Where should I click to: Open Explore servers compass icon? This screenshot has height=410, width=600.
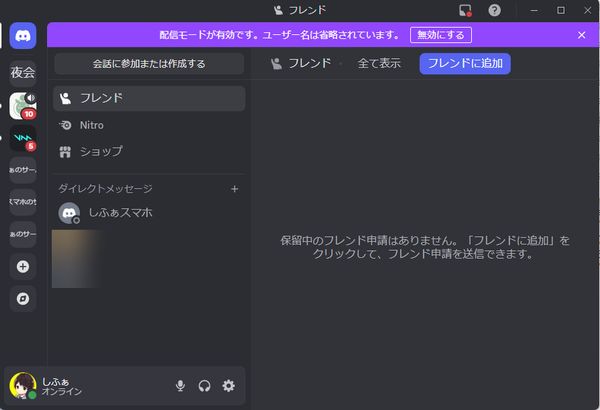coord(23,299)
